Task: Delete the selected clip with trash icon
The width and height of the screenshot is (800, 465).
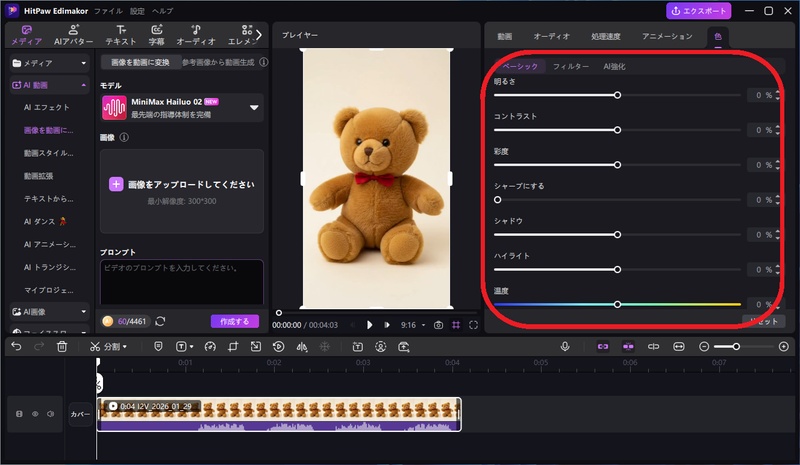Action: coord(62,347)
